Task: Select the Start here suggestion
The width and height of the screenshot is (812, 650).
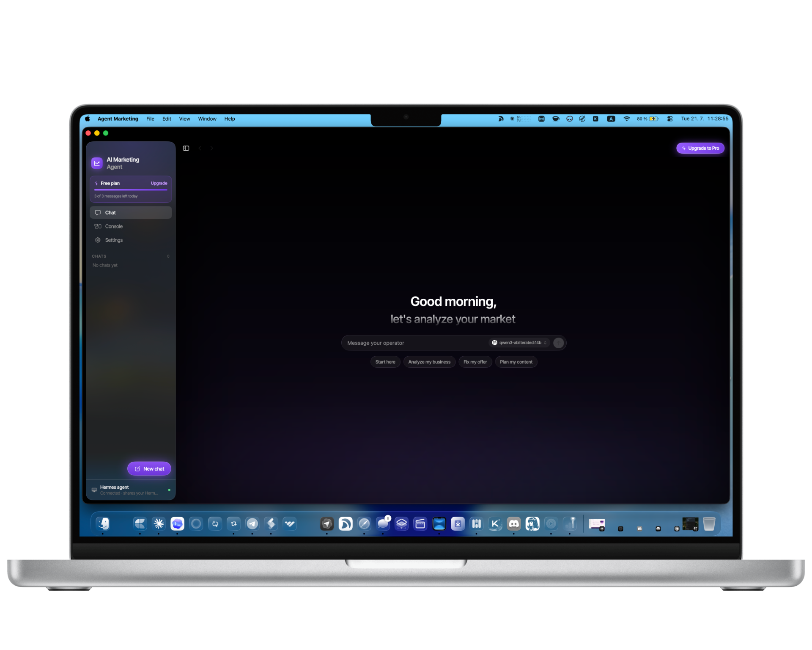Action: click(x=385, y=362)
